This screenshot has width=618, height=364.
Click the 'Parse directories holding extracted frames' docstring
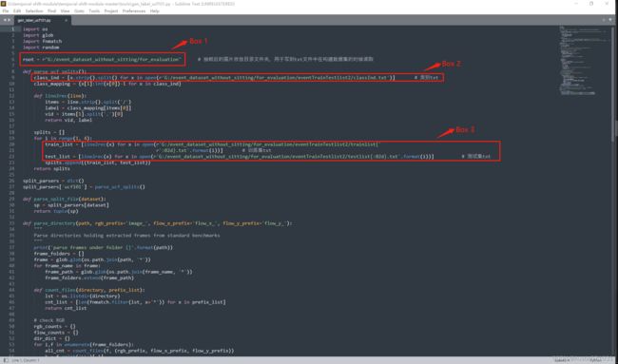click(126, 236)
